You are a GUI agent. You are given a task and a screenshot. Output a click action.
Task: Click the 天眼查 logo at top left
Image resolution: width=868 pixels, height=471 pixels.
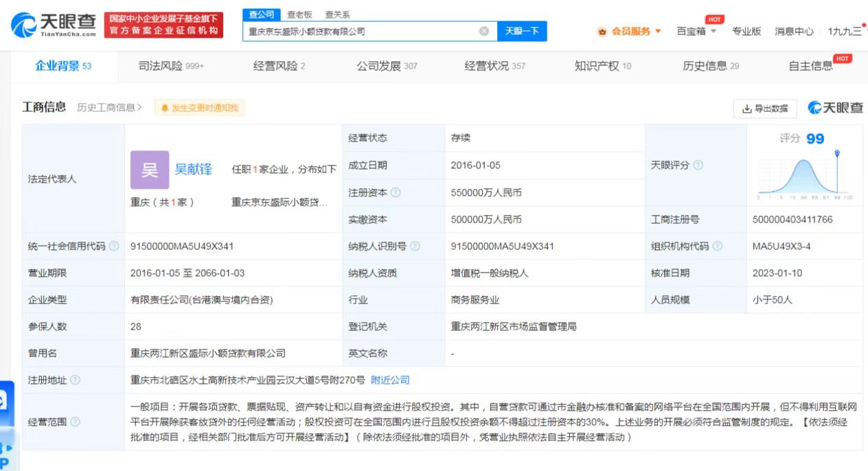tap(54, 25)
